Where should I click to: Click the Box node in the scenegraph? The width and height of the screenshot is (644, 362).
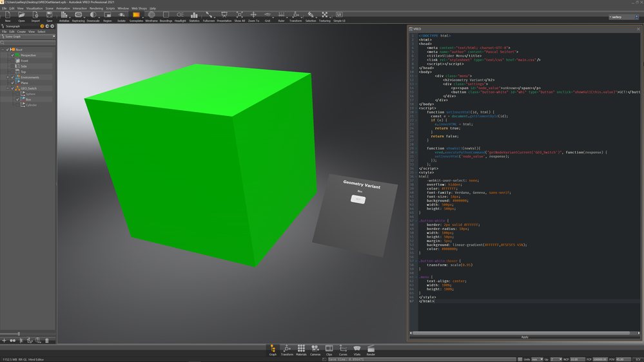click(28, 99)
